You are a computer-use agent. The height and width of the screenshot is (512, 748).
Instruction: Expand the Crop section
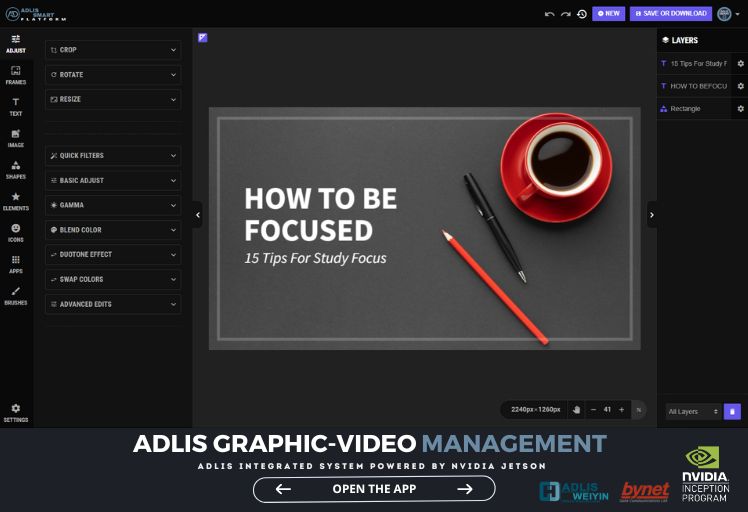click(x=113, y=49)
